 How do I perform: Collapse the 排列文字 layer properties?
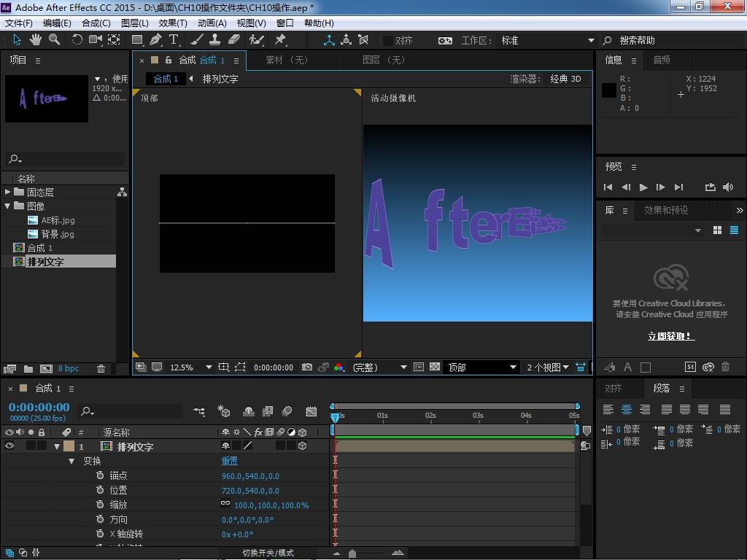[57, 446]
